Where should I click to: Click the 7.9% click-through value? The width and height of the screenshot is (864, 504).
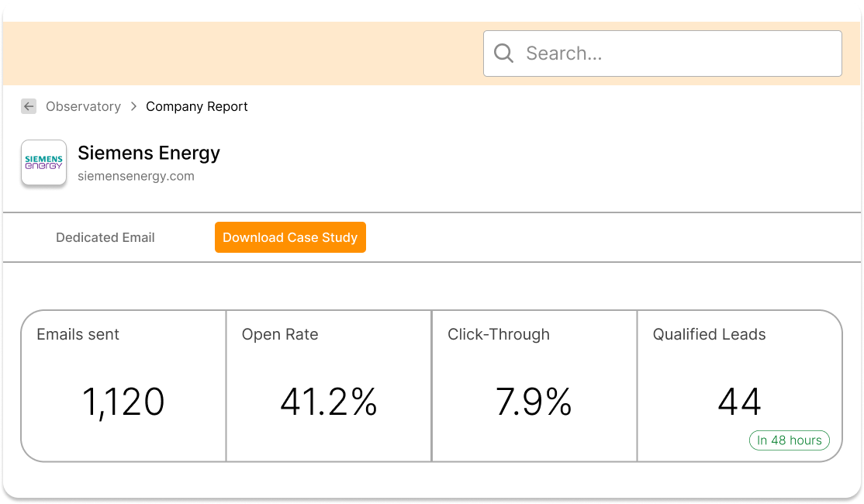(x=534, y=402)
